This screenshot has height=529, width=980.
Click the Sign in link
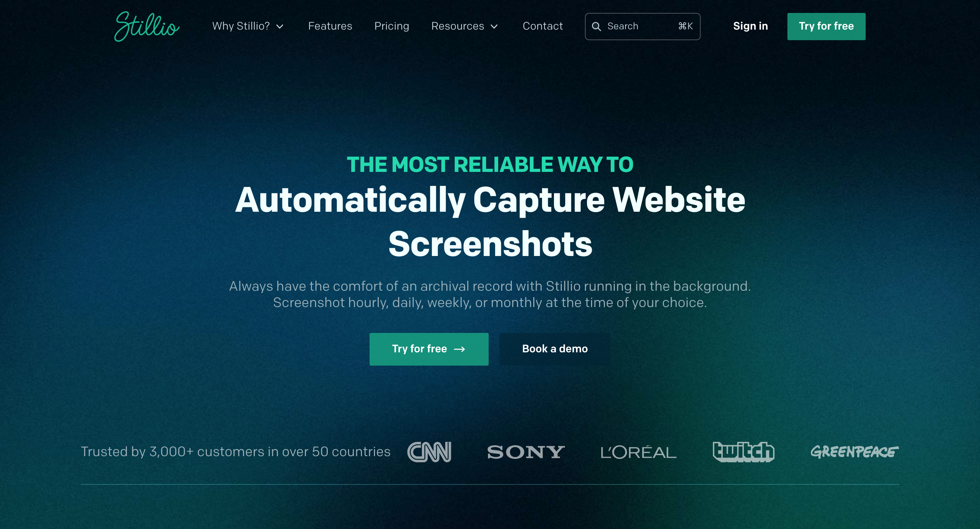[x=750, y=26]
